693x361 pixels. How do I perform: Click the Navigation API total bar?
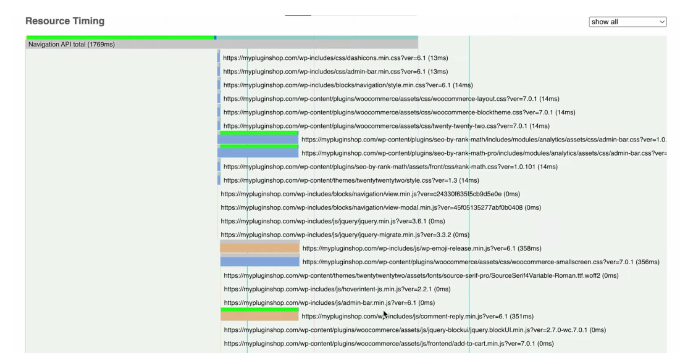tap(221, 44)
